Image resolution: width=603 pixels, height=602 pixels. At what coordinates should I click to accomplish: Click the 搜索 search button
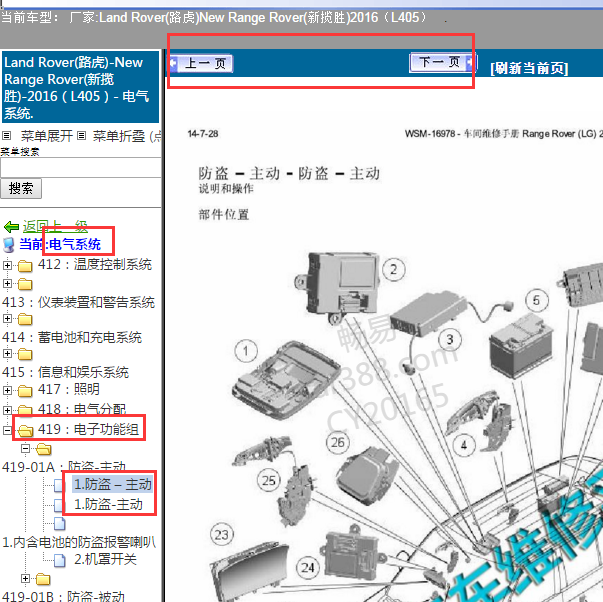click(21, 188)
